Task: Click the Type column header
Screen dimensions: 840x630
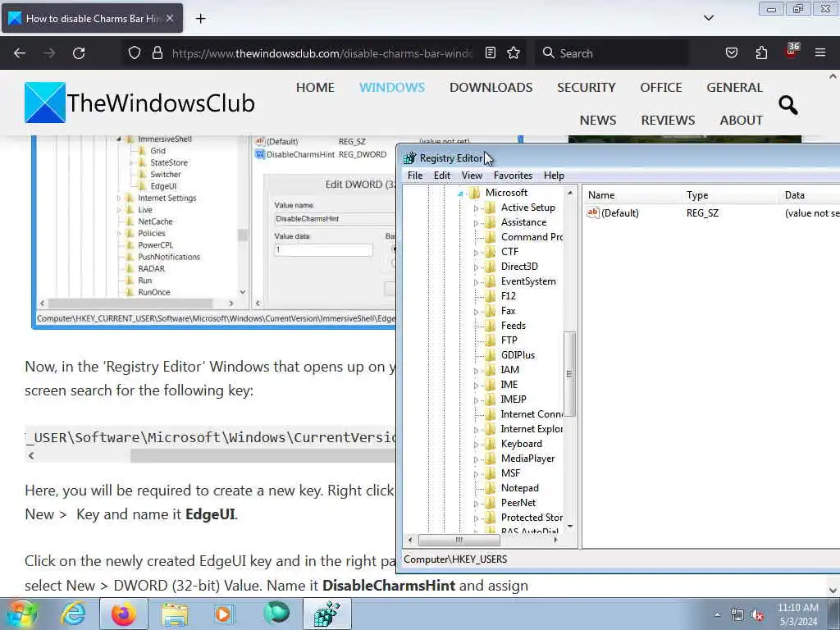Action: click(x=731, y=195)
